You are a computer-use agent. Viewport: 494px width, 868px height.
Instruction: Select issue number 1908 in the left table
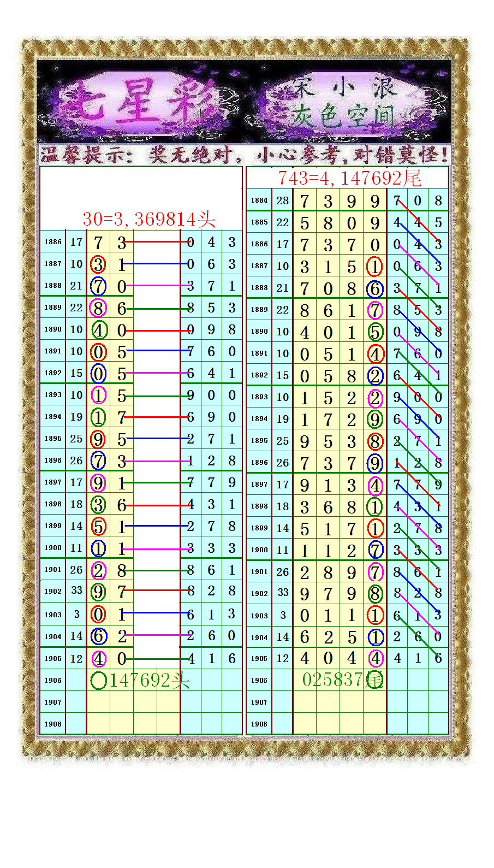click(x=53, y=724)
